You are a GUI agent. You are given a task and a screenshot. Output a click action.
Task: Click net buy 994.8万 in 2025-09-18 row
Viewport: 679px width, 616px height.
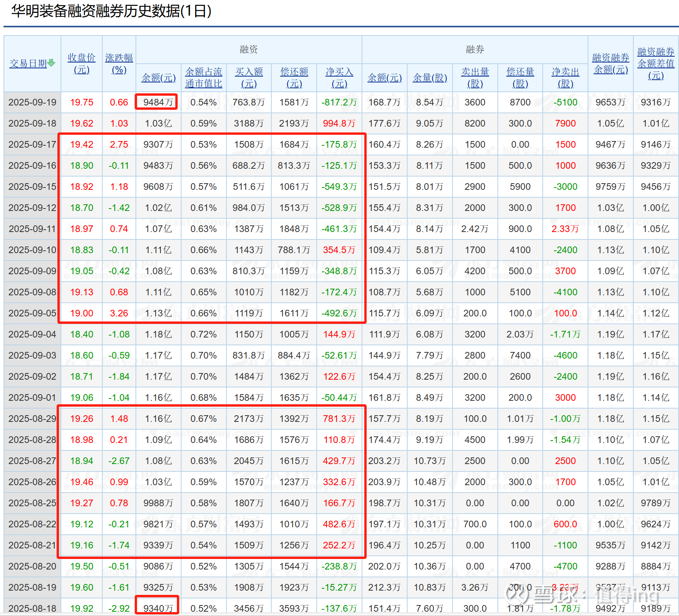339,123
